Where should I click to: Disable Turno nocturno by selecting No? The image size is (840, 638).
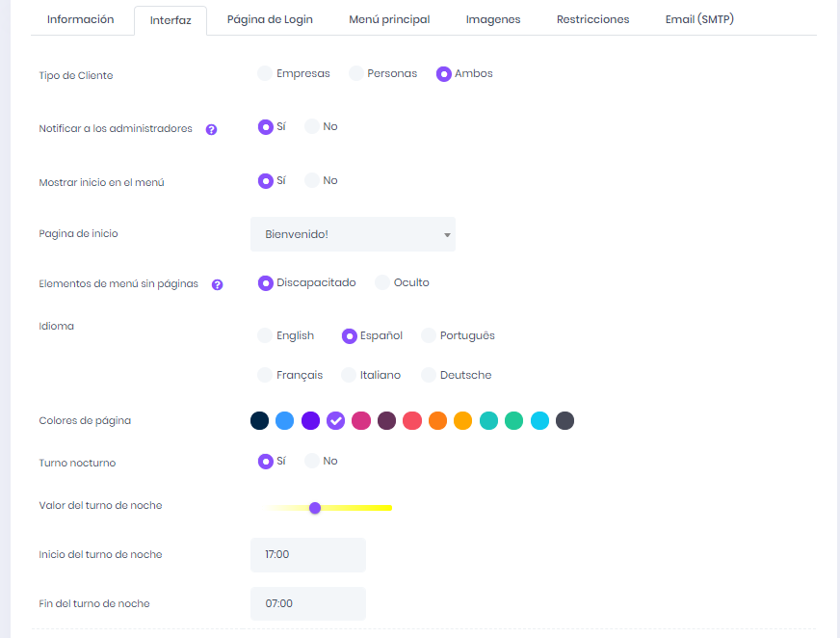(x=312, y=461)
